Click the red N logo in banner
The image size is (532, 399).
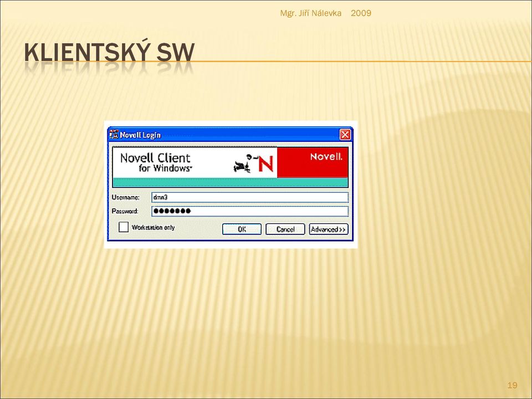(x=265, y=164)
